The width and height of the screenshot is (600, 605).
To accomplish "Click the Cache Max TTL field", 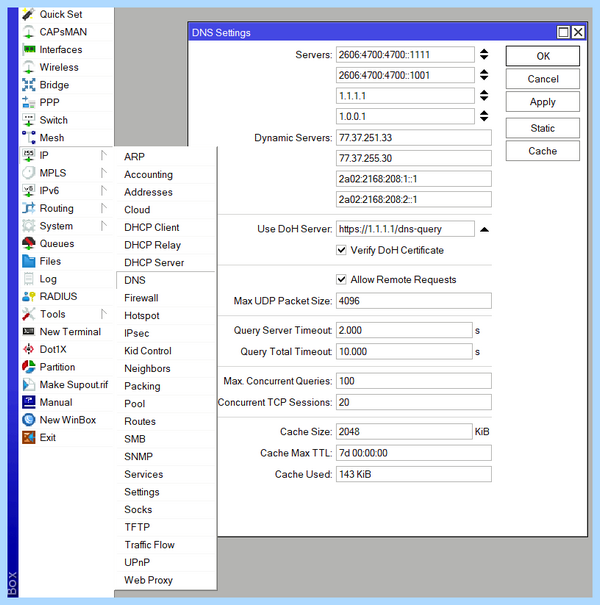I will point(414,453).
